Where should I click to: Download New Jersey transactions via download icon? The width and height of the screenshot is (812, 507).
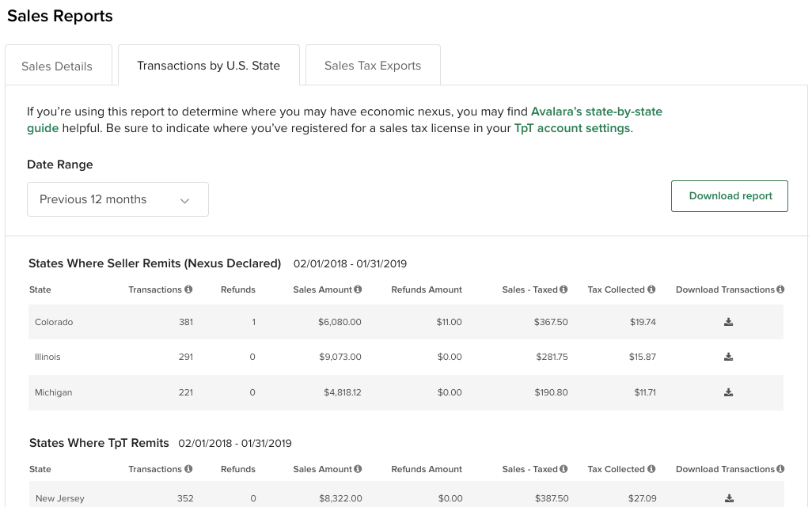pos(728,499)
